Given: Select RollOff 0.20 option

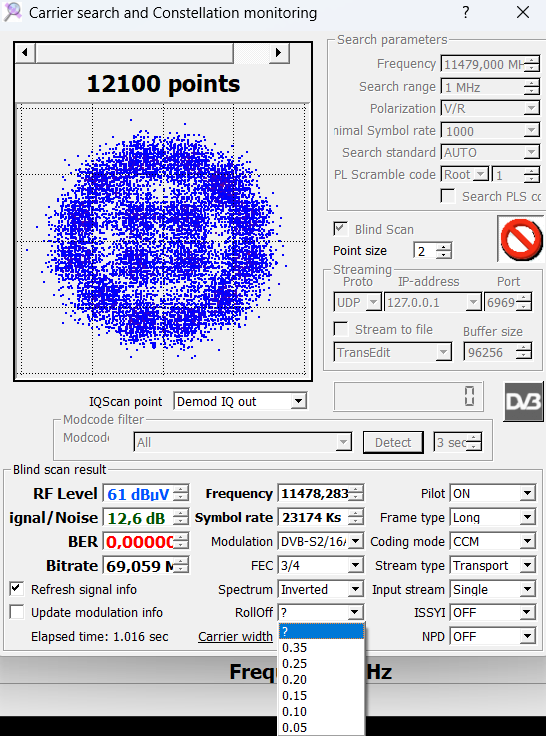Looking at the screenshot, I should (321, 680).
